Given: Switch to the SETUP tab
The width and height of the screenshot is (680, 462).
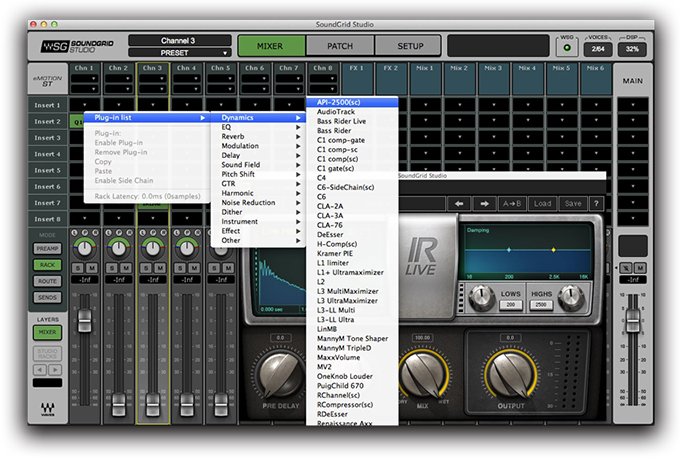Looking at the screenshot, I should coord(410,46).
